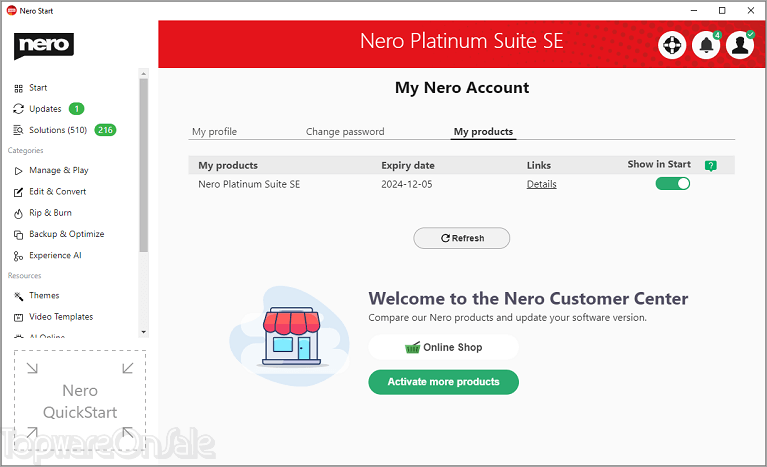Open the Backup & Optimize category
The height and width of the screenshot is (467, 767).
(x=67, y=234)
